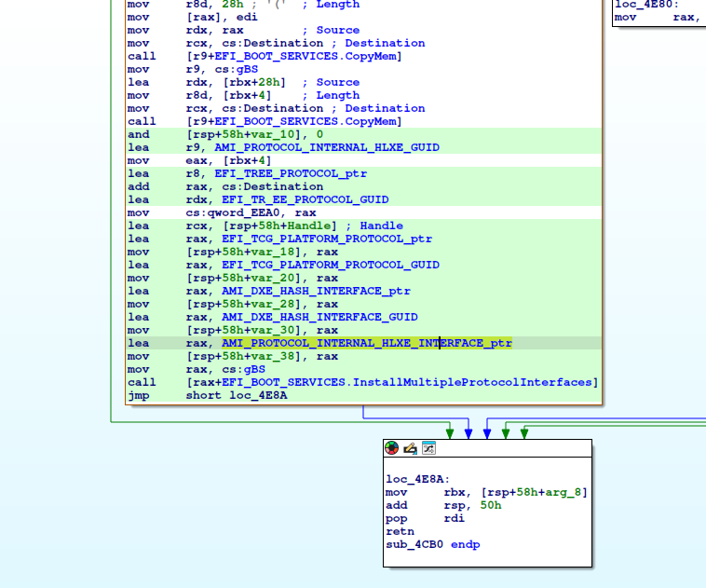This screenshot has height=588, width=706.
Task: Click AMI_PROTOCOL_INTERNAL_HLXE_GUID in lea r9 line
Action: pyautogui.click(x=326, y=147)
